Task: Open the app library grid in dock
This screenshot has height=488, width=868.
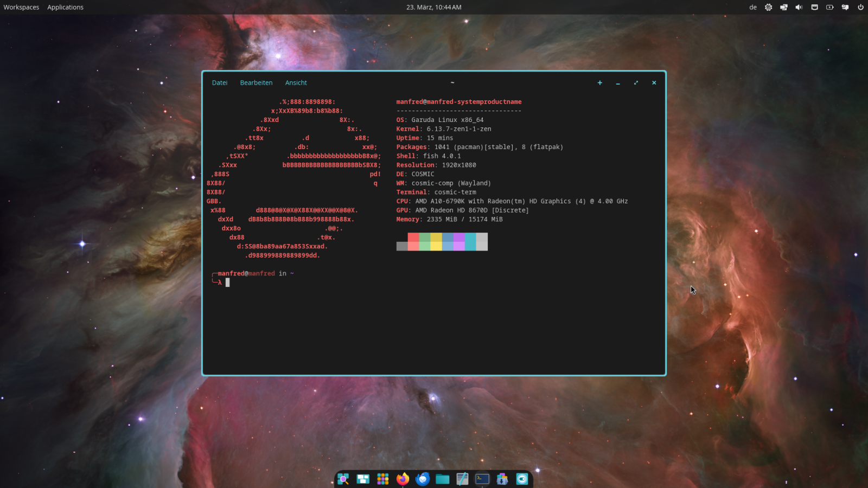Action: pos(383,479)
